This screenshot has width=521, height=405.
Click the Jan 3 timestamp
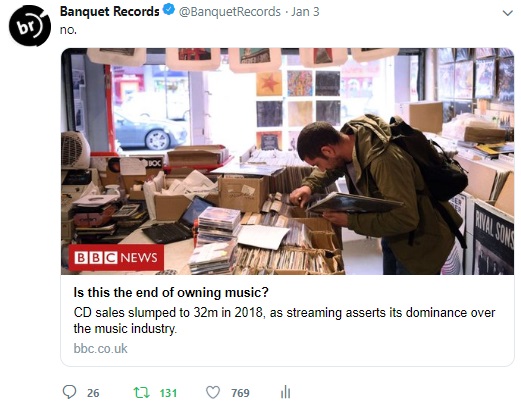[x=305, y=12]
